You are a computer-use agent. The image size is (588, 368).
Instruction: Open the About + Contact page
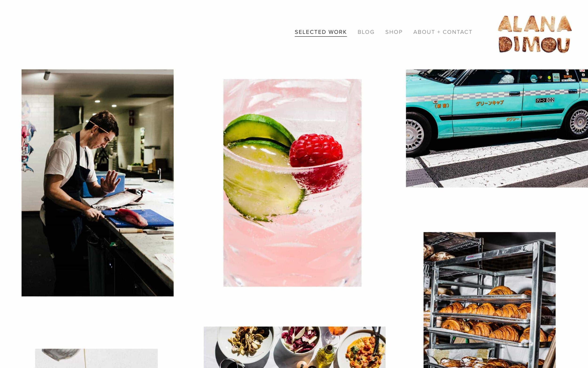[x=443, y=32]
